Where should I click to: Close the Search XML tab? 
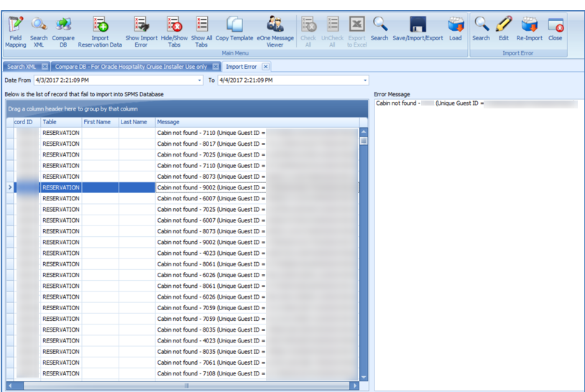pyautogui.click(x=45, y=67)
